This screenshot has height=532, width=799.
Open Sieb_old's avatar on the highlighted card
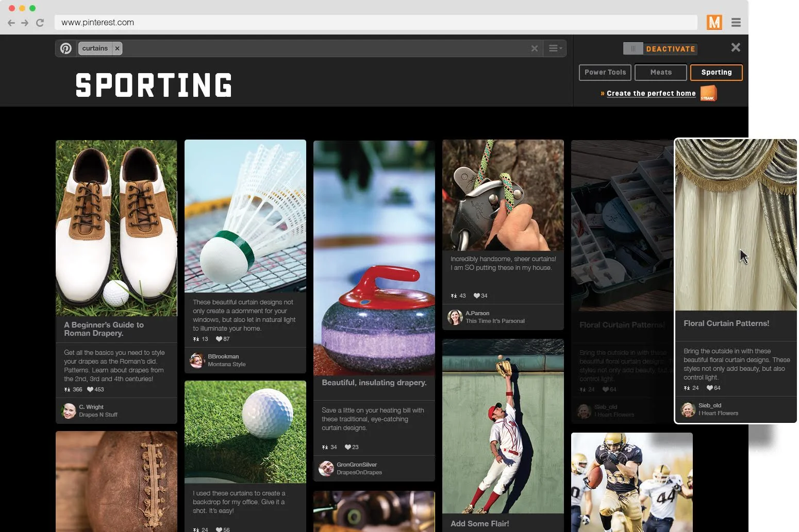[688, 409]
